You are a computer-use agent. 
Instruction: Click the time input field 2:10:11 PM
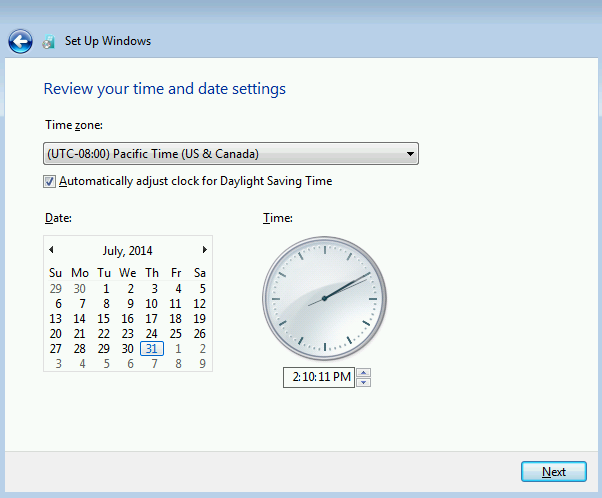[x=319, y=377]
